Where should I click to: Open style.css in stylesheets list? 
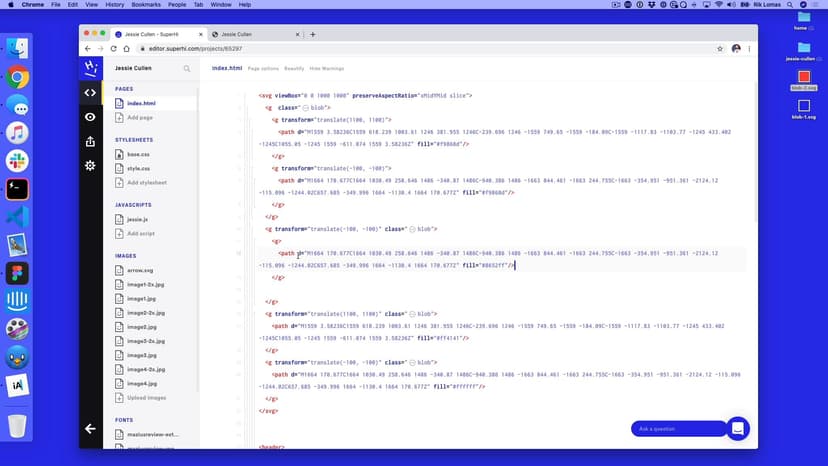pyautogui.click(x=137, y=168)
